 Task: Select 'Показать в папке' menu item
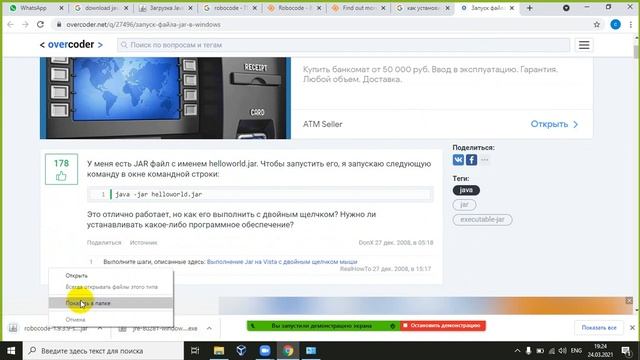111,303
